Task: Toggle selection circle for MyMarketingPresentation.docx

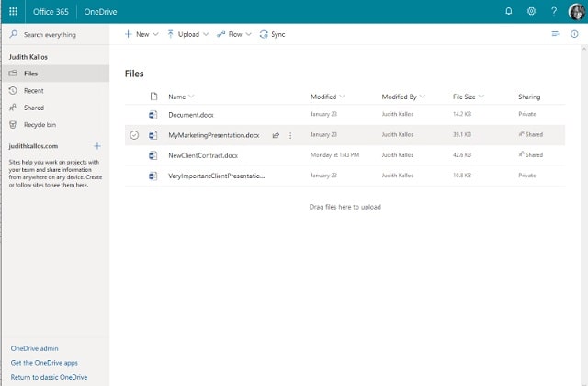Action: coord(134,135)
